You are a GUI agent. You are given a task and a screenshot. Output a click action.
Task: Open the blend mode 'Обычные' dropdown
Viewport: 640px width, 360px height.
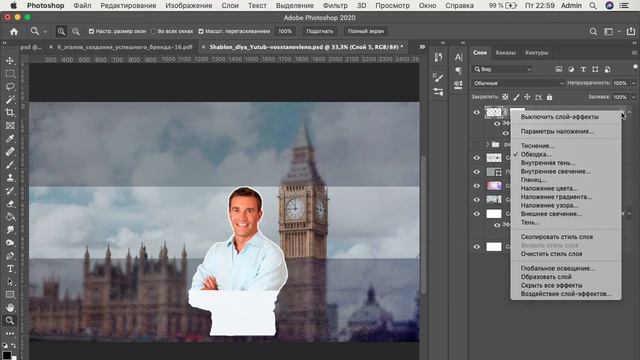[518, 83]
